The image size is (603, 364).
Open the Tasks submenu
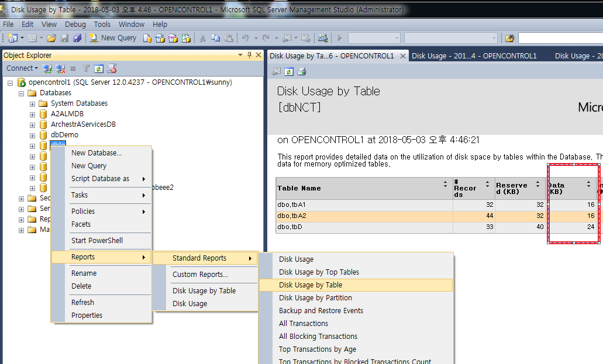tap(102, 195)
